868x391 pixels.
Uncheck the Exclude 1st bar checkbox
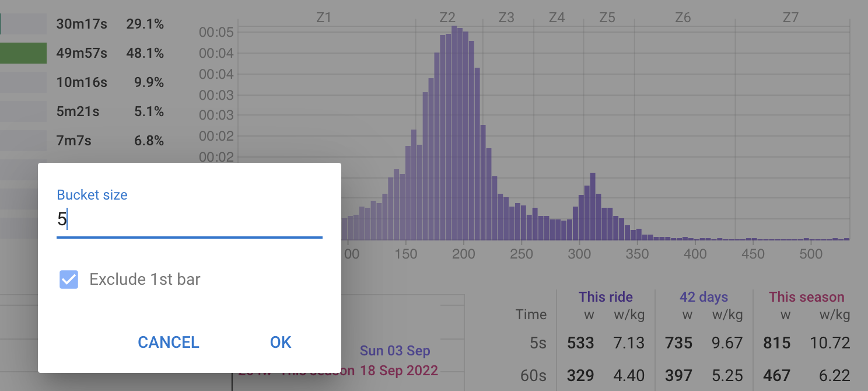click(68, 280)
